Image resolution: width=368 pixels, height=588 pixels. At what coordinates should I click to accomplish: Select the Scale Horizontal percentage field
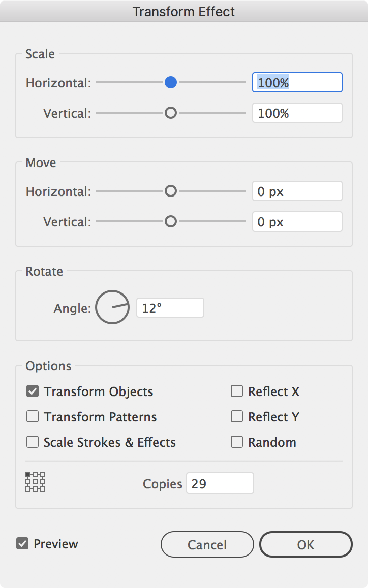pyautogui.click(x=297, y=82)
